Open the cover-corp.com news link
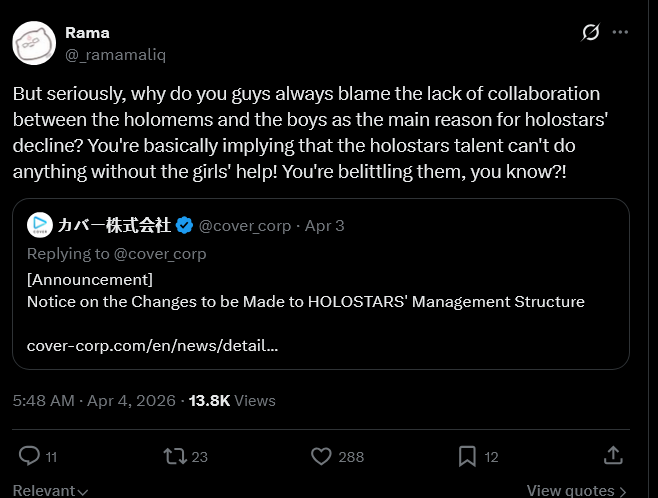The height and width of the screenshot is (498, 658). pos(152,346)
